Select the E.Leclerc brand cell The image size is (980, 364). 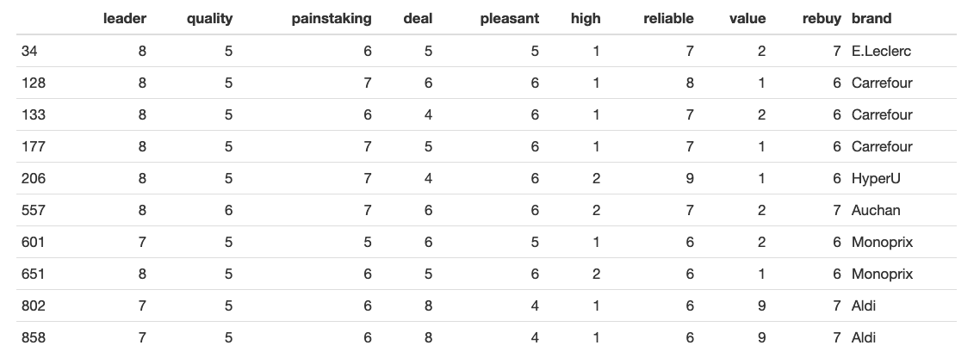coord(881,51)
